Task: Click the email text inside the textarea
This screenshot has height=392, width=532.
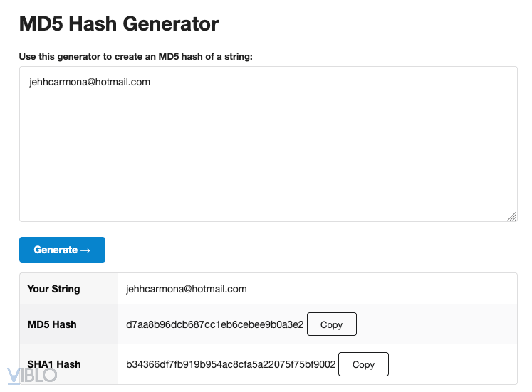Action: [x=90, y=82]
